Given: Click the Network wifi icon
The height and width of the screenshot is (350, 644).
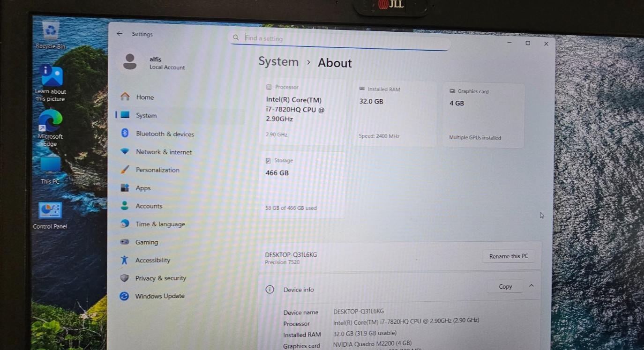Looking at the screenshot, I should pyautogui.click(x=125, y=151).
